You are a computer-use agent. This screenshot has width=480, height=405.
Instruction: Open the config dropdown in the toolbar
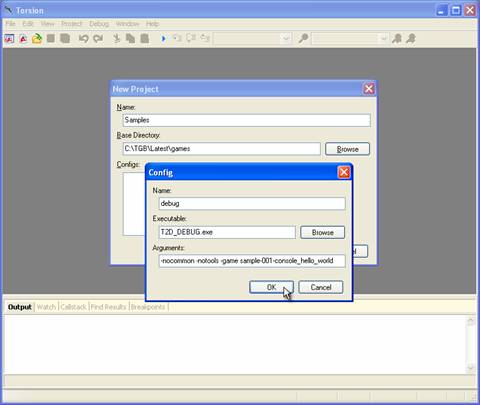tap(286, 39)
